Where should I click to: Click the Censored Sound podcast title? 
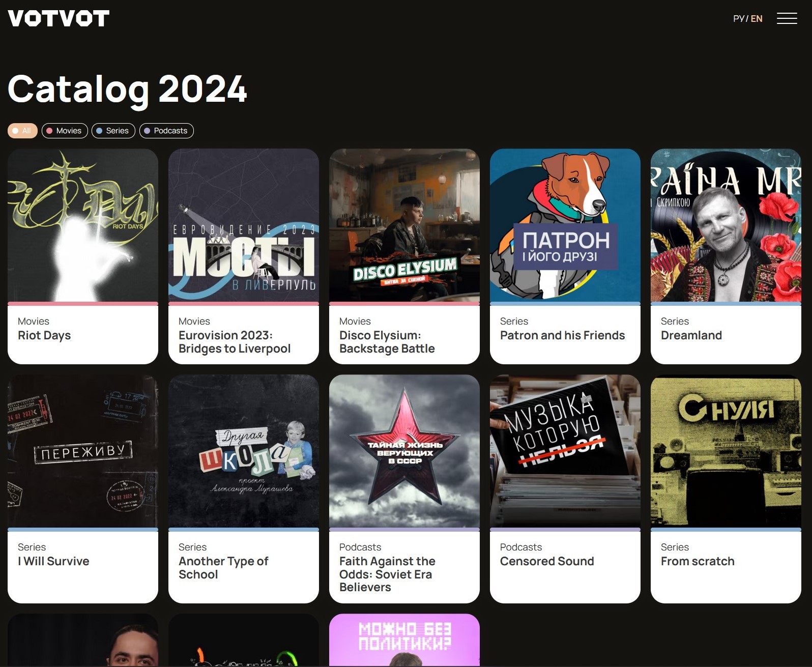coord(547,561)
